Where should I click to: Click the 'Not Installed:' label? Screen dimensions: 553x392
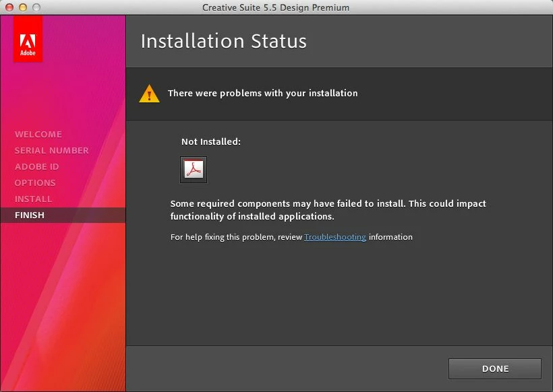(211, 141)
